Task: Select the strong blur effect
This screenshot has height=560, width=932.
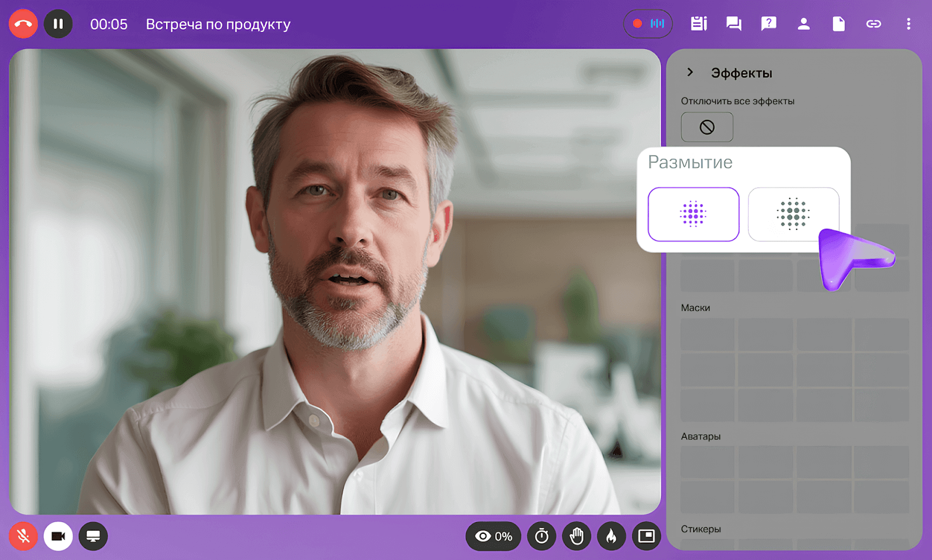Action: tap(793, 214)
